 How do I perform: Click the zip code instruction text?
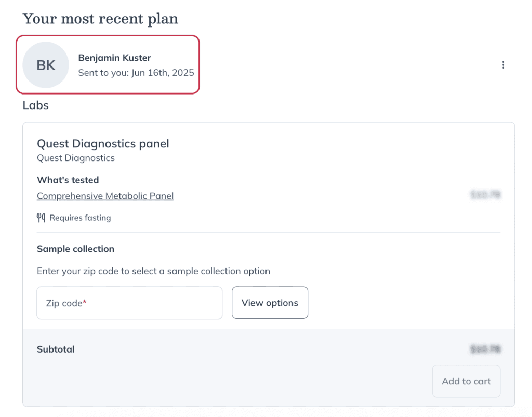(153, 271)
